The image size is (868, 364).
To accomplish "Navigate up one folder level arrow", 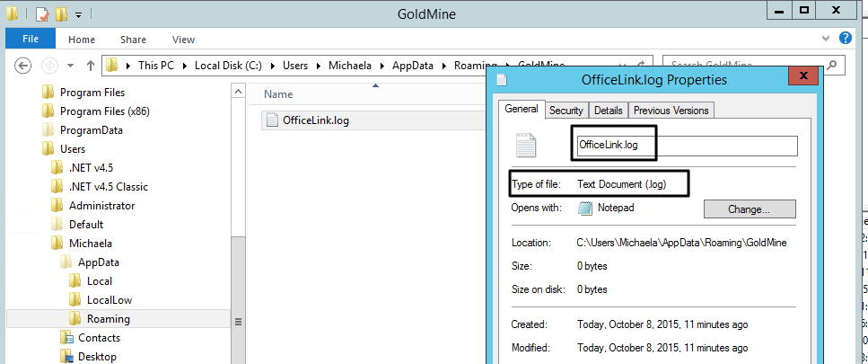I will [91, 66].
